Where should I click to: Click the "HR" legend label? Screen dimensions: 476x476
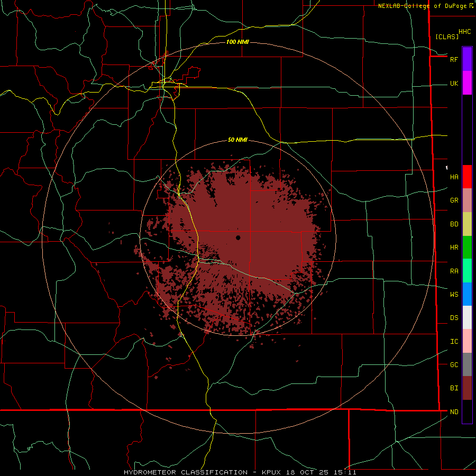click(x=454, y=248)
